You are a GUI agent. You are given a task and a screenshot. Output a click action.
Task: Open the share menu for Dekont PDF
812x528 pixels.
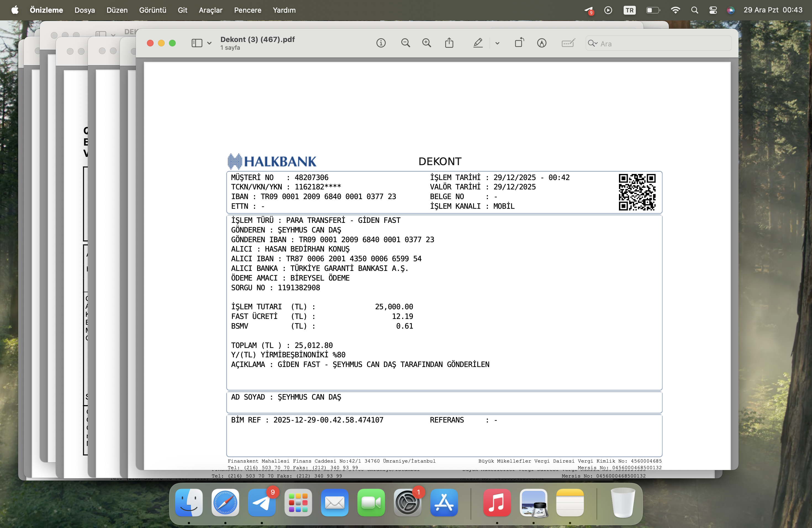449,43
